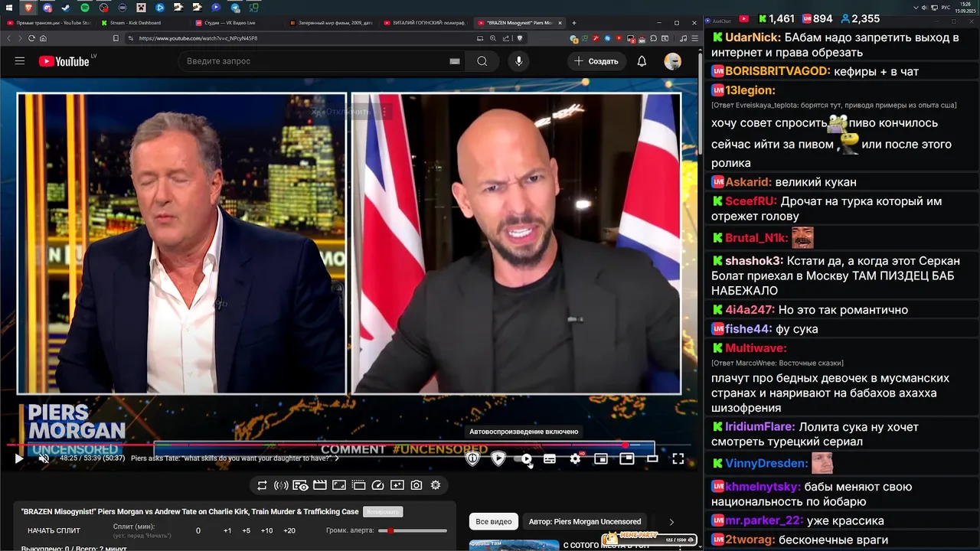Screen dimensions: 980x551
Task: Toggle theater mode view
Action: point(652,458)
